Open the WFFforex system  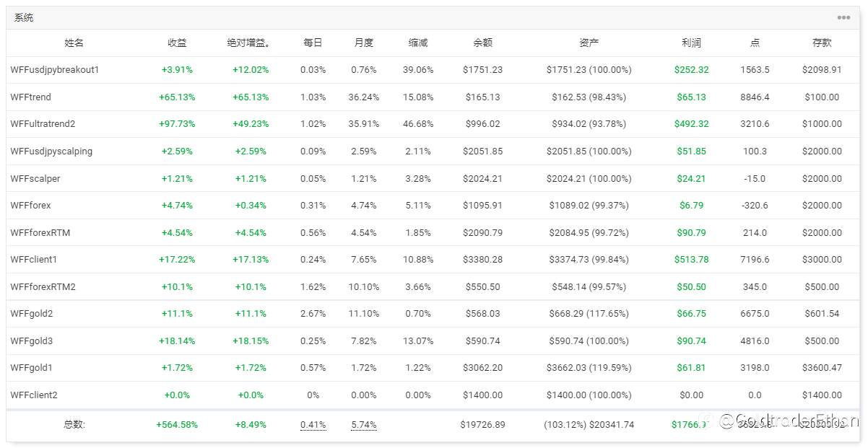click(30, 206)
